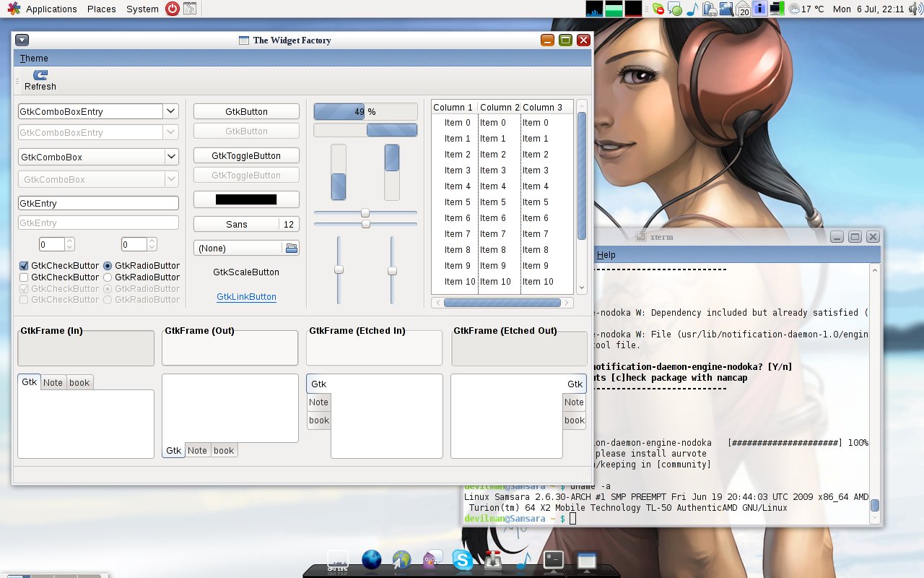Click the tree view horizontal scrollbar

click(502, 303)
